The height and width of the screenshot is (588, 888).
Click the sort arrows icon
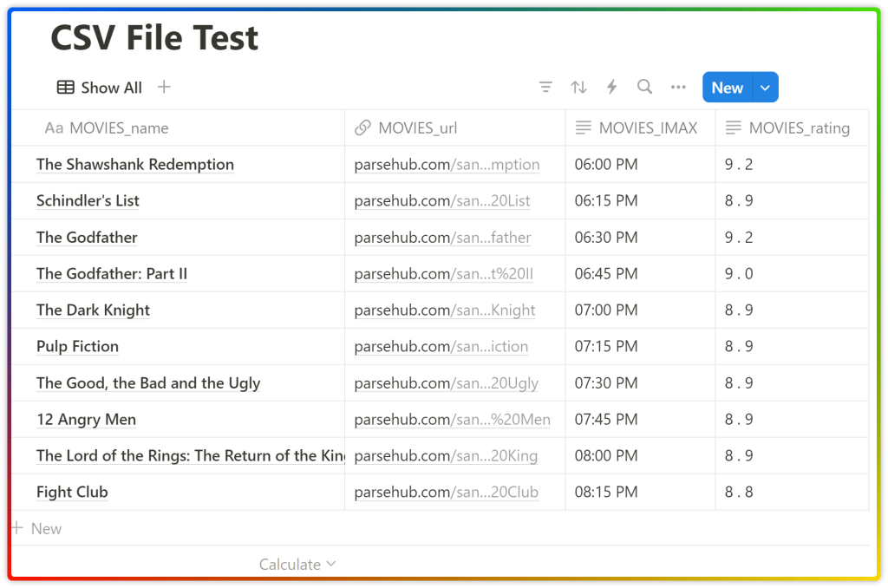578,88
